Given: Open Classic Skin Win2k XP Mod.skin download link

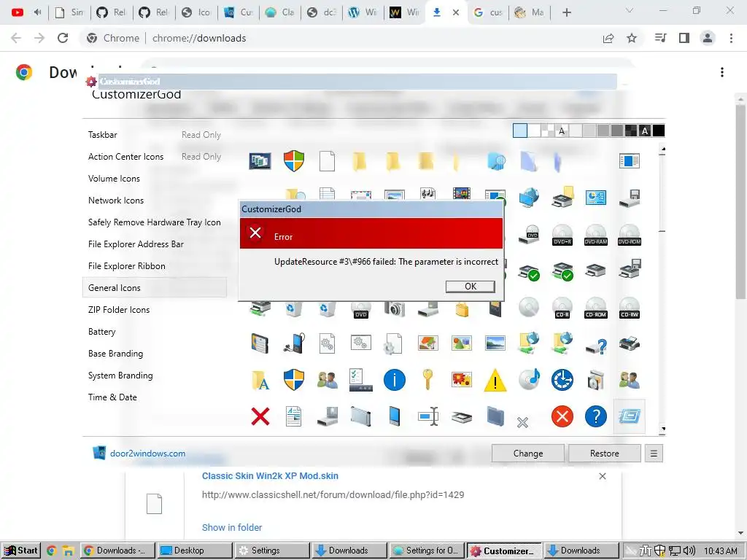Looking at the screenshot, I should [270, 475].
